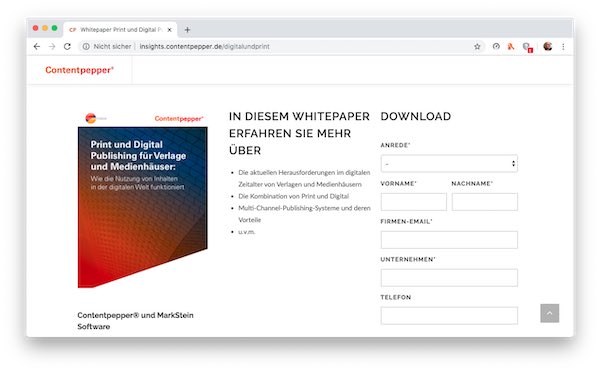Image resolution: width=600 pixels, height=372 pixels.
Task: Select the Whitepaper Print und Digital tab
Action: tap(120, 29)
